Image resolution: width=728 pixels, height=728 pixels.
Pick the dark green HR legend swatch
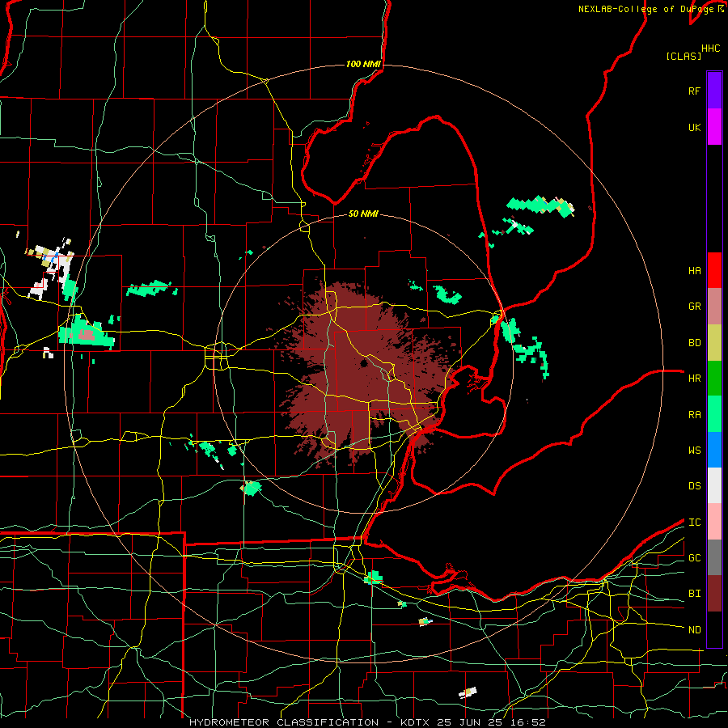(x=714, y=379)
